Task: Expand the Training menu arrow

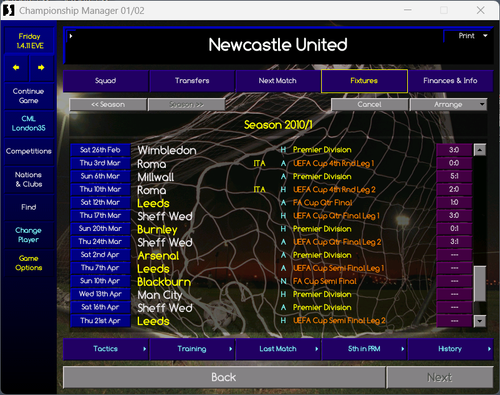Action: coord(230,349)
